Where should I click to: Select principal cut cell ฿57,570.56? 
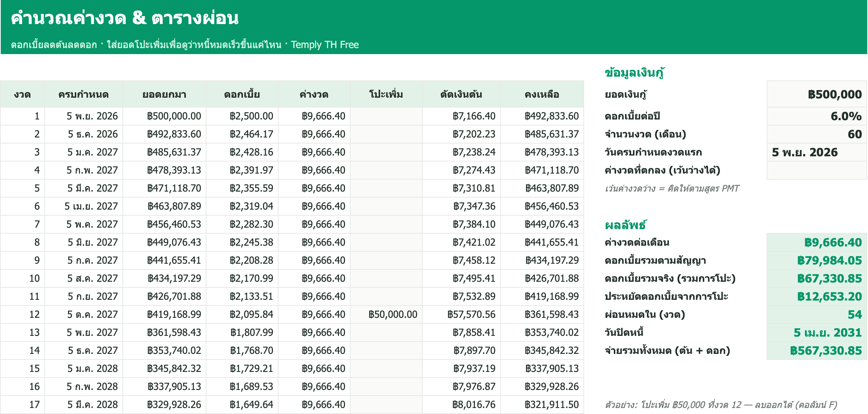coord(461,314)
